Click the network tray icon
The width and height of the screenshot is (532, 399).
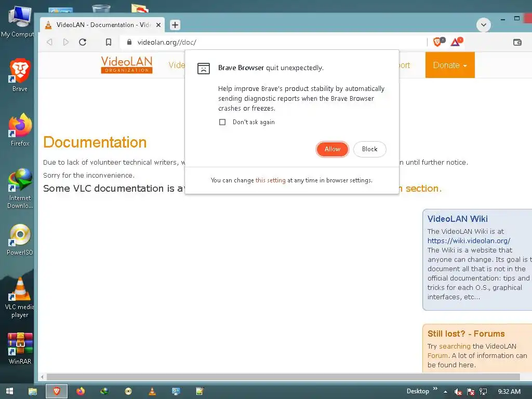(483, 392)
